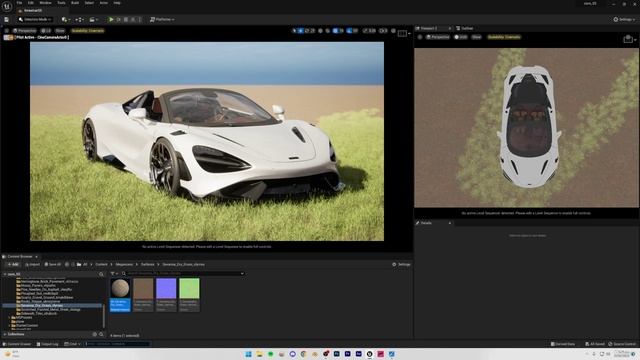
Task: Open Viewport 2 options hamburger menu
Action: pos(420,37)
